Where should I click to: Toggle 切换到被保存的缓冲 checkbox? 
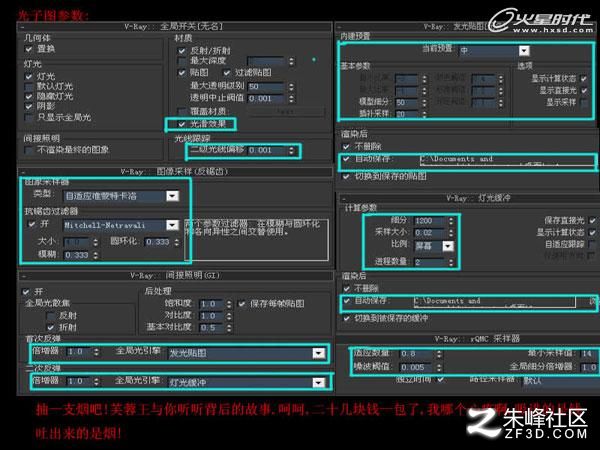[x=346, y=318]
